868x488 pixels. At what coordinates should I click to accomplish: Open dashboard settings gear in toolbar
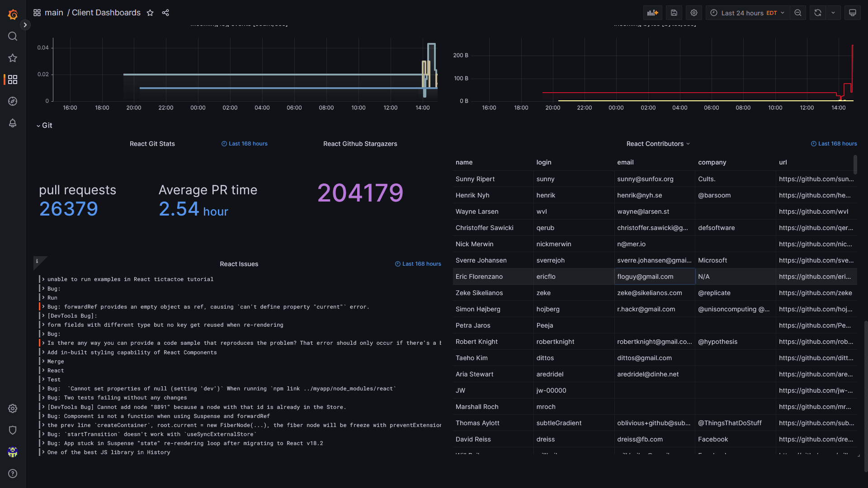coord(694,13)
